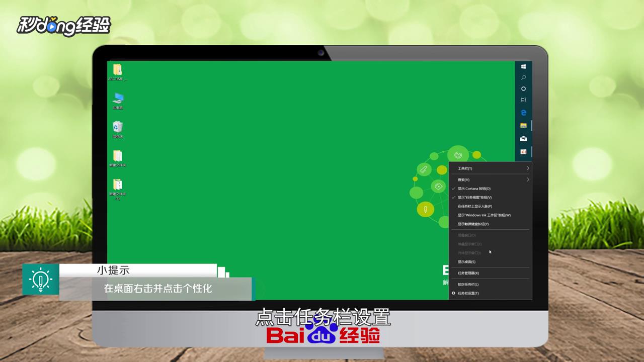Open Task View from the taskbar
Viewport: 644px width, 362px height.
[523, 100]
